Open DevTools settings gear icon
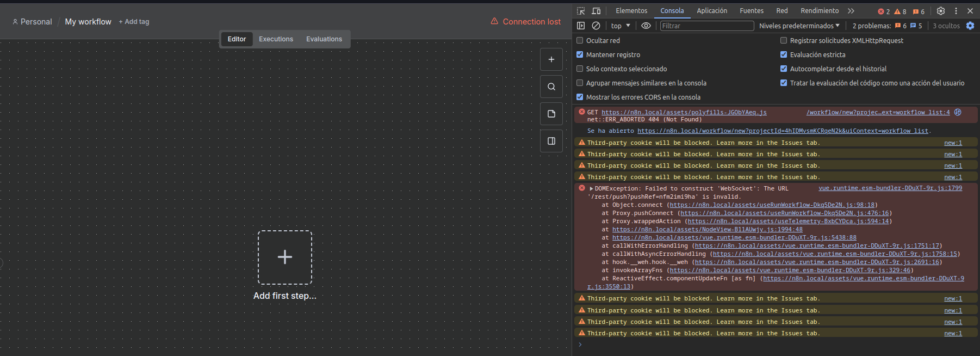This screenshot has height=356, width=980. pyautogui.click(x=941, y=11)
